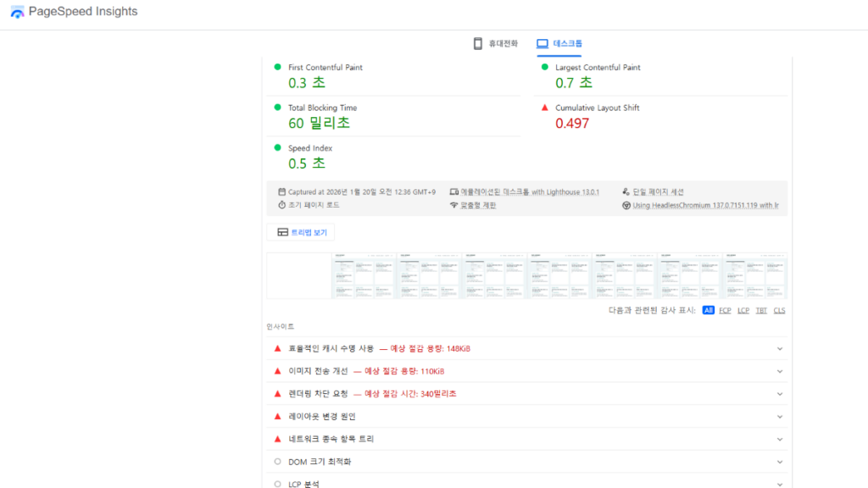
Task: Filter audits by TBT
Action: 761,310
